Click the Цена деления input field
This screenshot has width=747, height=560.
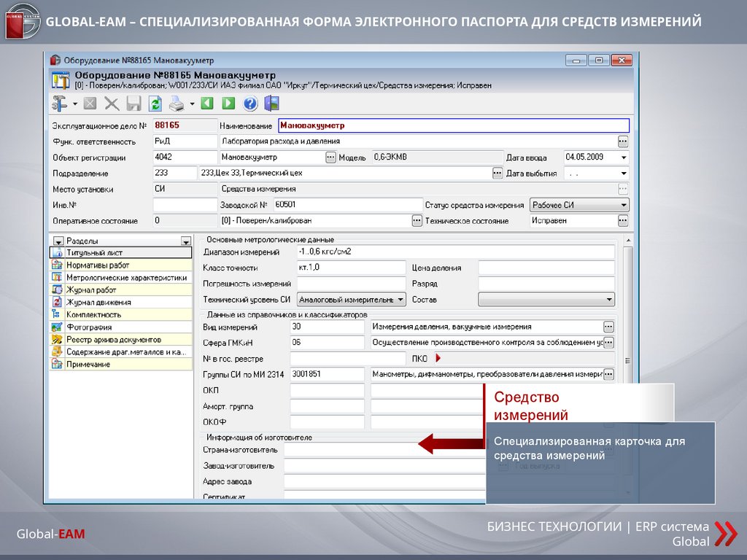(x=546, y=268)
